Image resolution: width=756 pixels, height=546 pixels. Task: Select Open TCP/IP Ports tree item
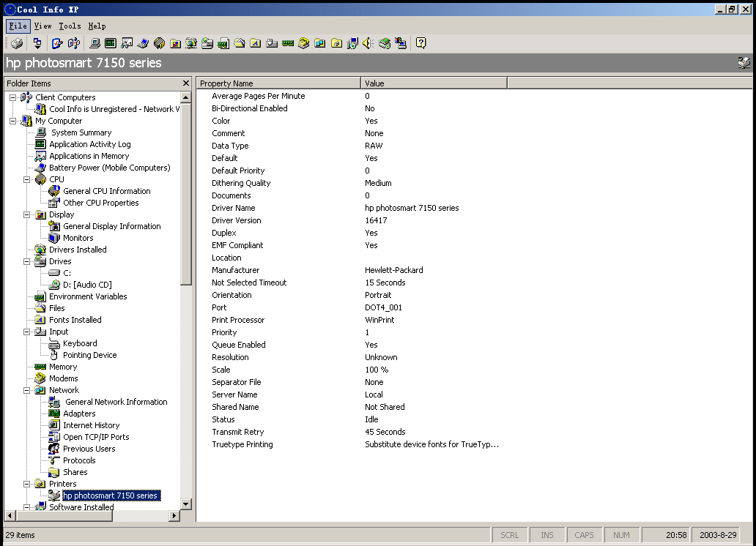[96, 437]
